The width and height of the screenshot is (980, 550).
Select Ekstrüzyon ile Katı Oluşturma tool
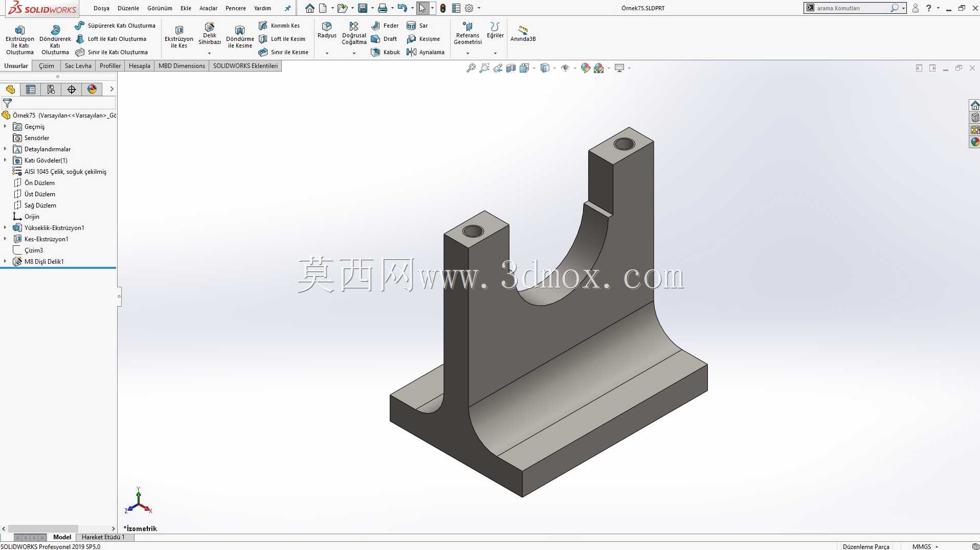coord(20,40)
